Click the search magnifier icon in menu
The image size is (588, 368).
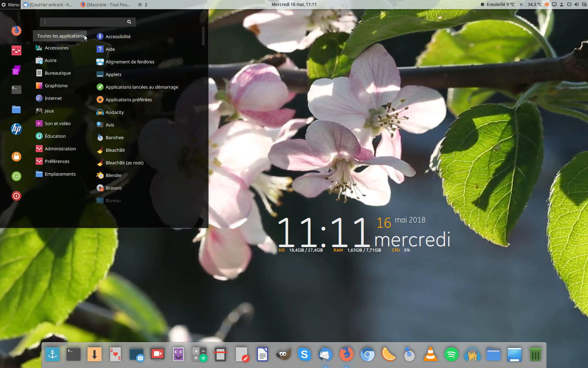[x=129, y=22]
